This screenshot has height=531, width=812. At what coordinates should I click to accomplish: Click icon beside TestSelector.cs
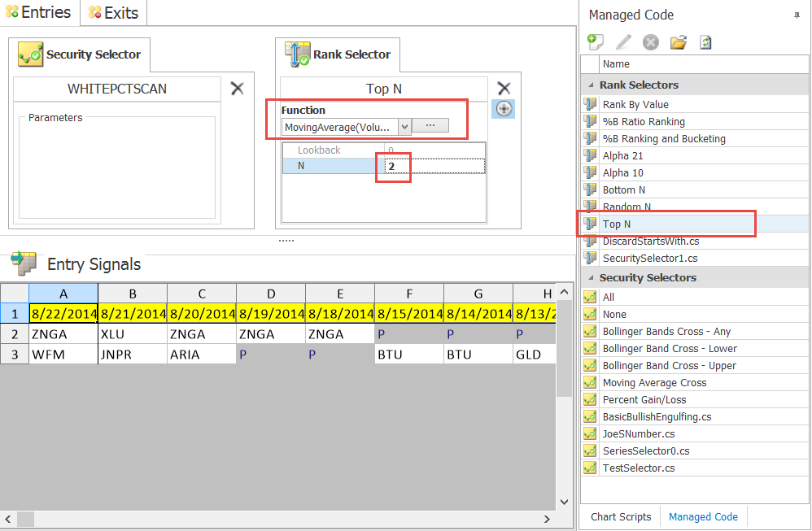click(590, 468)
